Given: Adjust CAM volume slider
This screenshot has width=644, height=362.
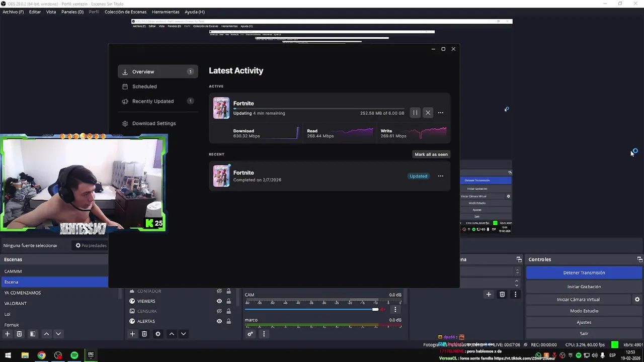Looking at the screenshot, I should pyautogui.click(x=311, y=309).
